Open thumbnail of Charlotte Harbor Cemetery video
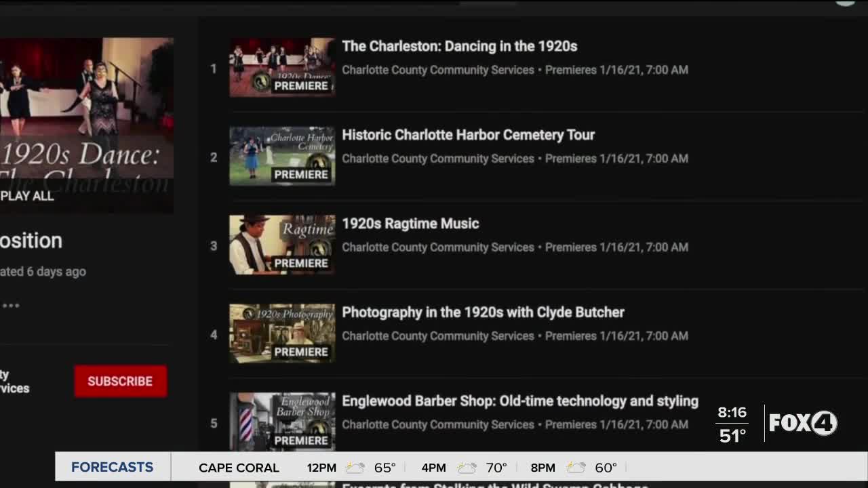Viewport: 868px width, 488px height. [282, 156]
